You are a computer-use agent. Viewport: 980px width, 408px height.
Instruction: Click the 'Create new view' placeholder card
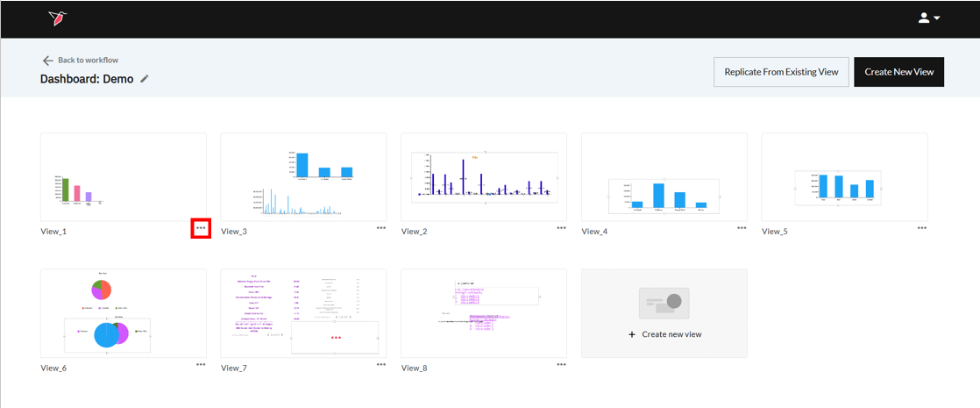tap(664, 313)
